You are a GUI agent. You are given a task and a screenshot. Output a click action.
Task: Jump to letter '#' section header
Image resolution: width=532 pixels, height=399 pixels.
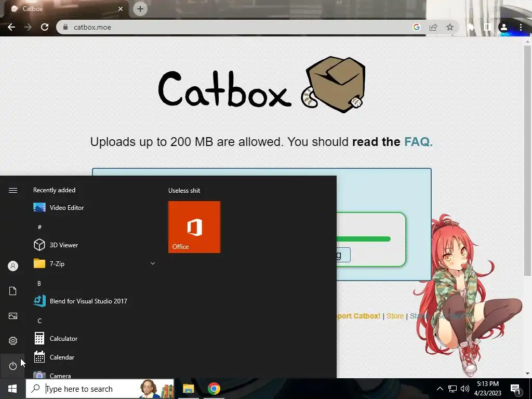click(x=39, y=227)
